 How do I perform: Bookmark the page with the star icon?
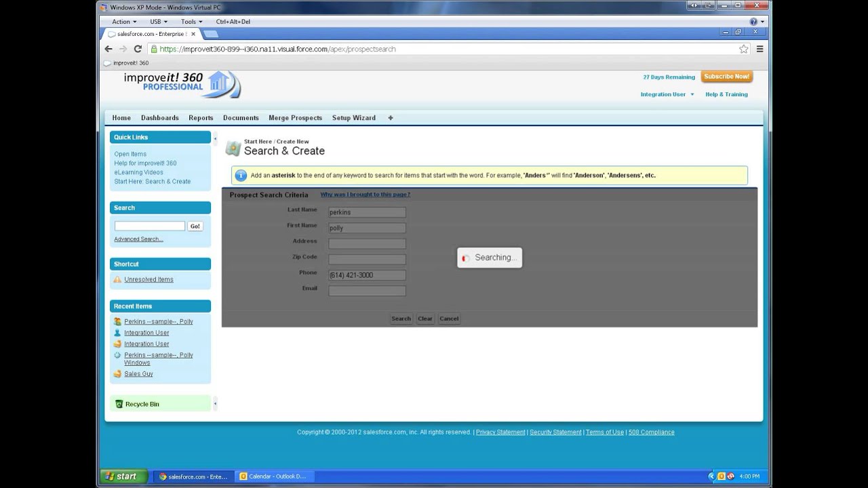pos(744,49)
